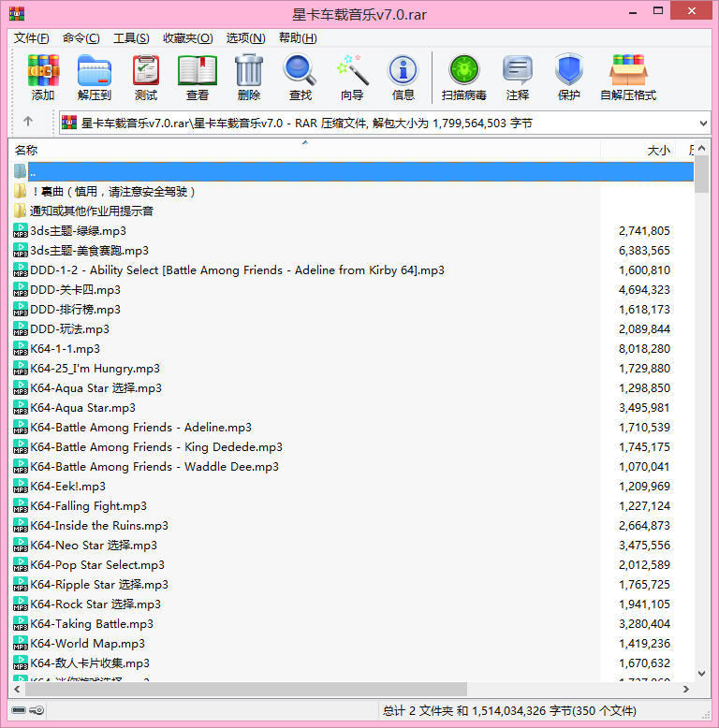This screenshot has height=728, width=719.
Task: Expand the archive path dropdown arrow
Action: [x=703, y=123]
